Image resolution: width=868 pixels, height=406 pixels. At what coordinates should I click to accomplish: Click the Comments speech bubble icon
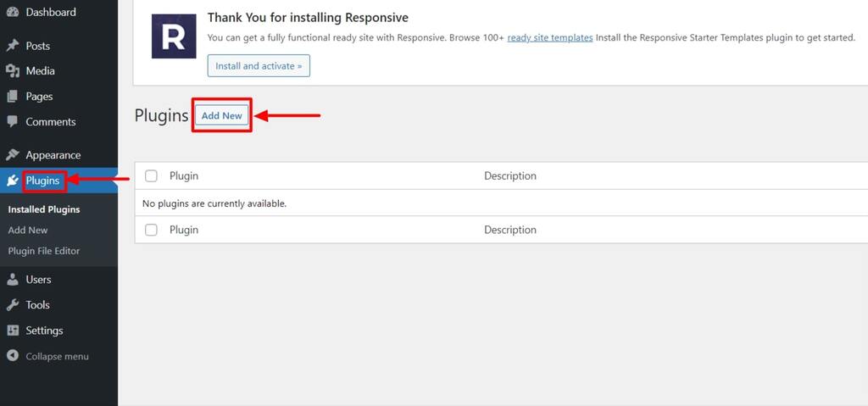[12, 122]
